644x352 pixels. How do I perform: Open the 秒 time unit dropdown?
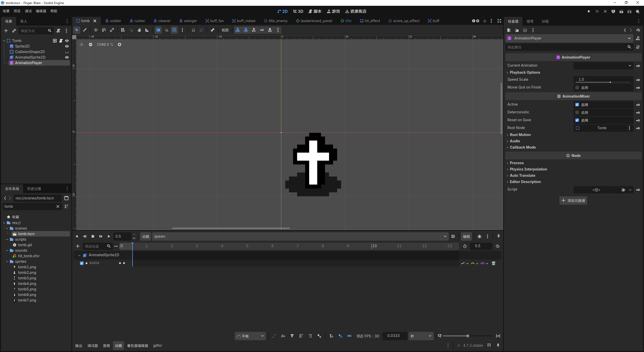421,336
